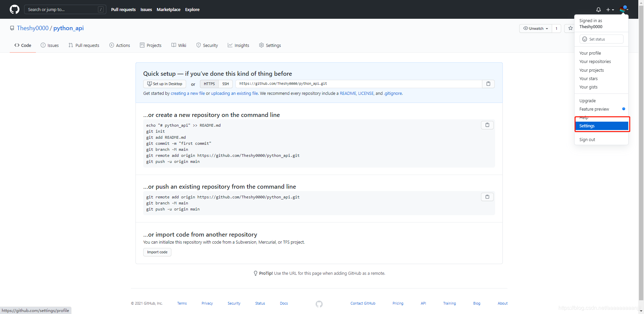This screenshot has height=314, width=644.
Task: Click the star icon button
Action: (570, 28)
